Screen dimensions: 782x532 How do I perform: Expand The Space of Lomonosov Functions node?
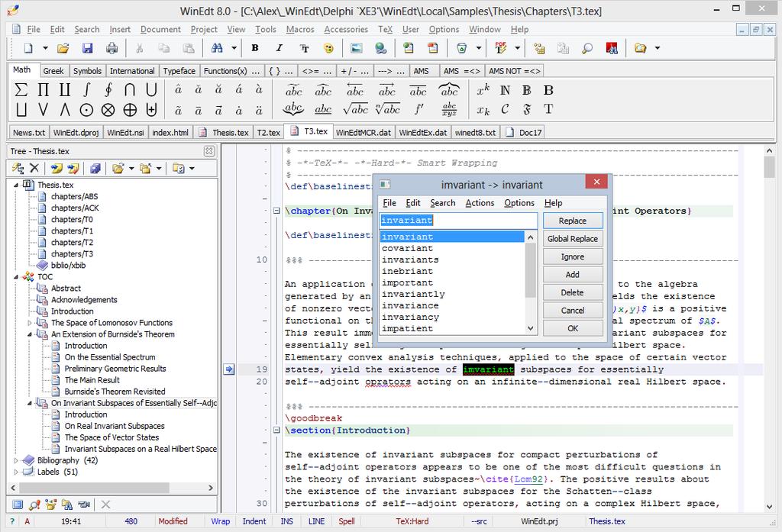(30, 323)
